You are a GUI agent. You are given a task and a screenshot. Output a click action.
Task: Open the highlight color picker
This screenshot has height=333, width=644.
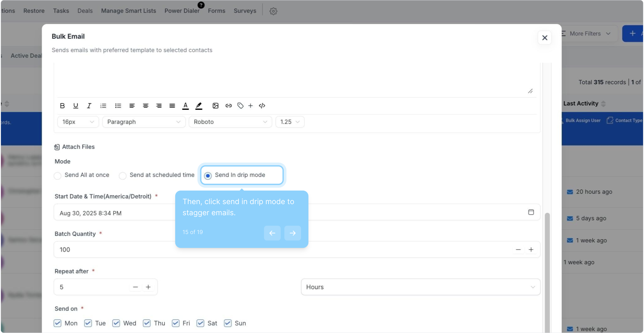(x=199, y=106)
